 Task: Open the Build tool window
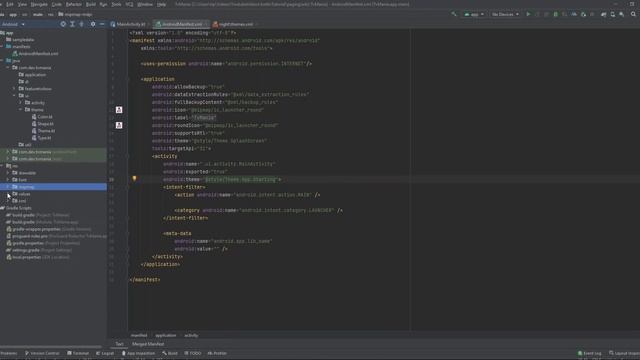170,353
